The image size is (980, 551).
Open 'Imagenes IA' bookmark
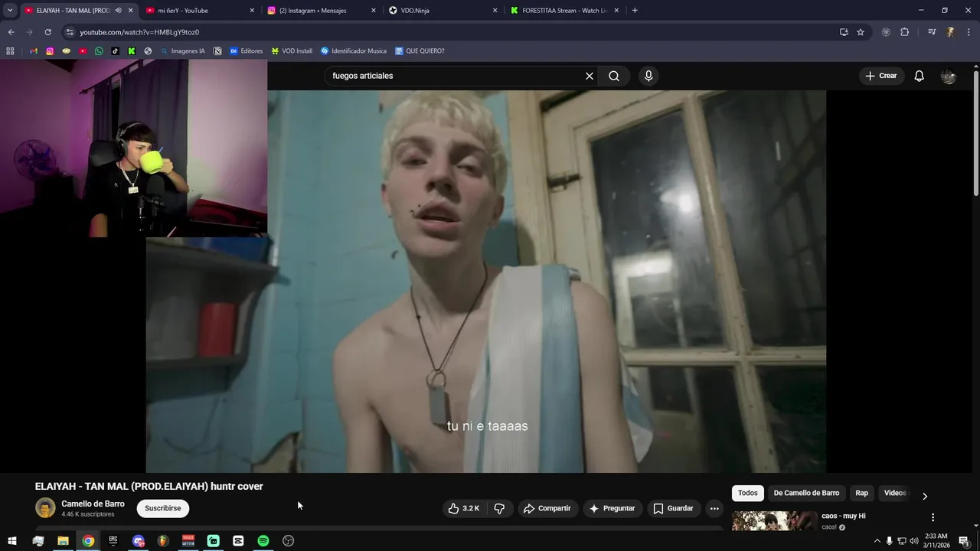pos(182,51)
